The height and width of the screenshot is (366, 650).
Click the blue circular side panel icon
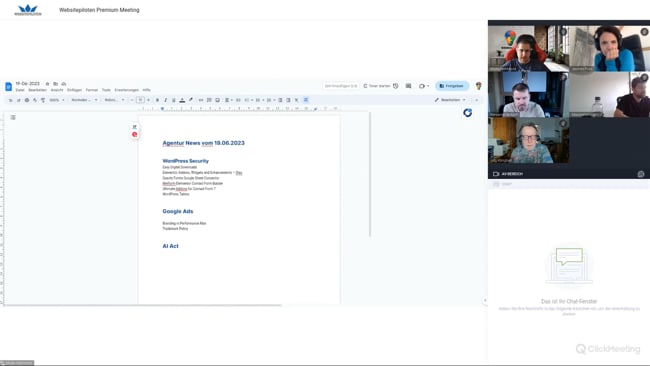(x=468, y=113)
